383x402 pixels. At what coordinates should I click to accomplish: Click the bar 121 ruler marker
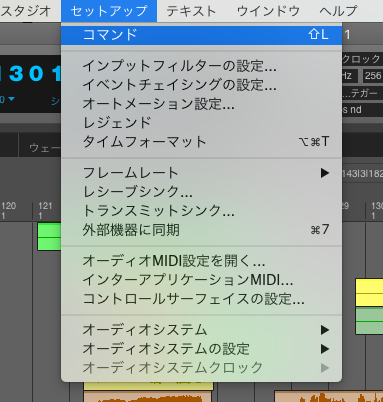point(45,210)
